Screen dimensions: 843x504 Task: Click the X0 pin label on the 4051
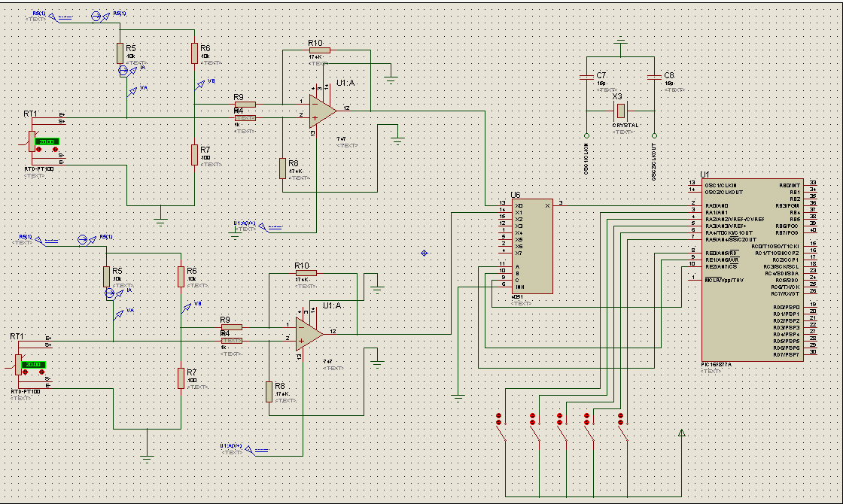coord(519,206)
